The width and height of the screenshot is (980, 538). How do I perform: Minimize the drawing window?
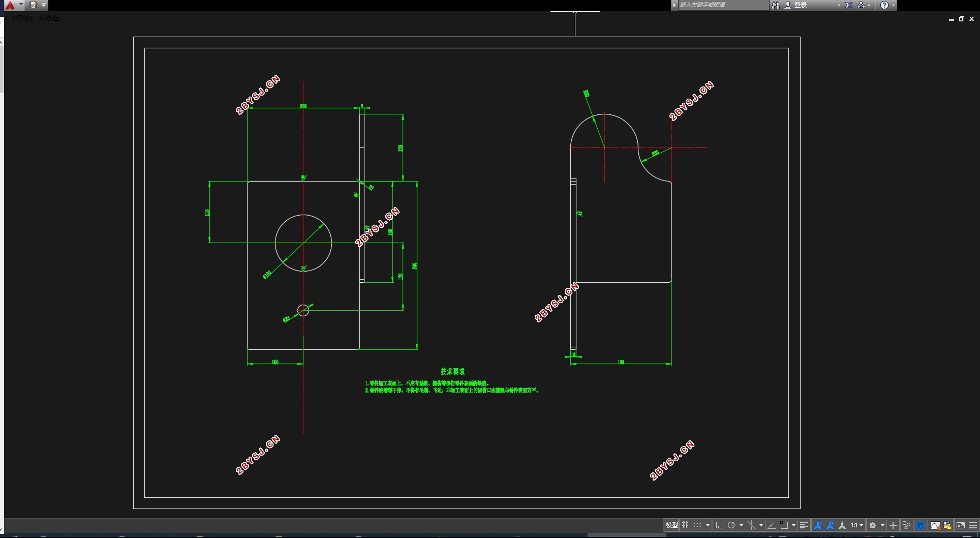coord(951,19)
